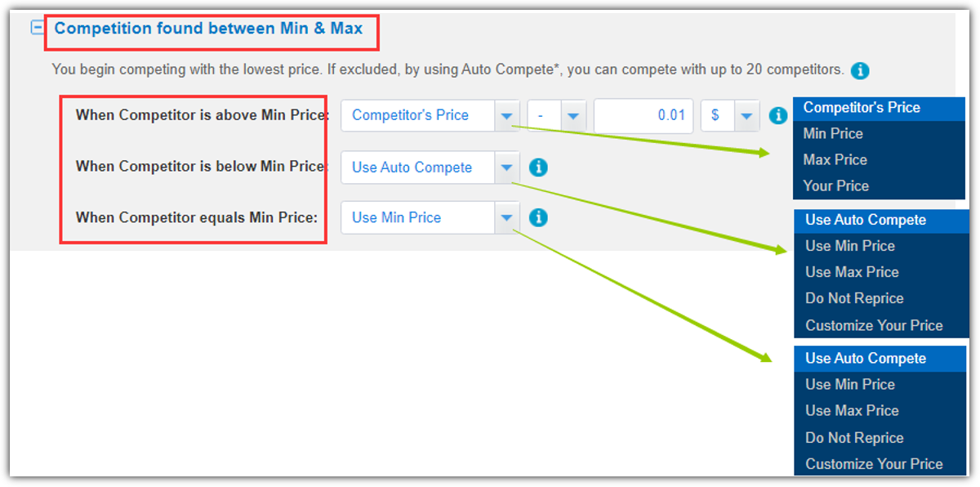980x487 pixels.
Task: Click info icon beside the currency dropdown
Action: tap(777, 116)
